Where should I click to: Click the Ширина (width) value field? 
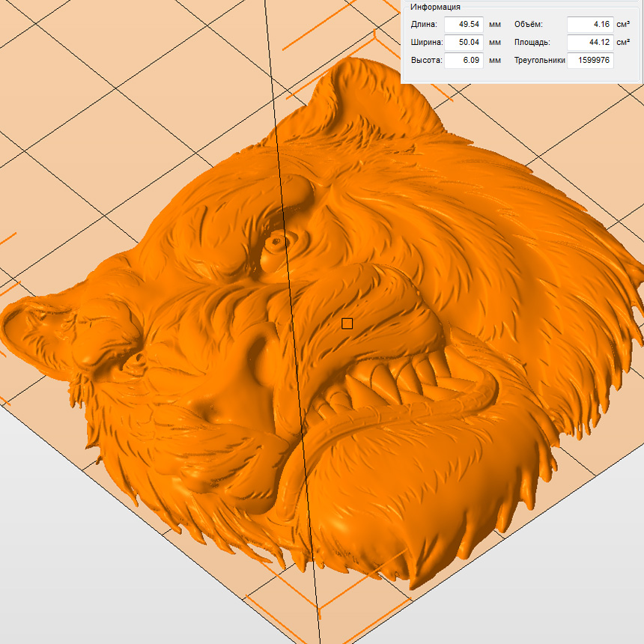point(464,42)
